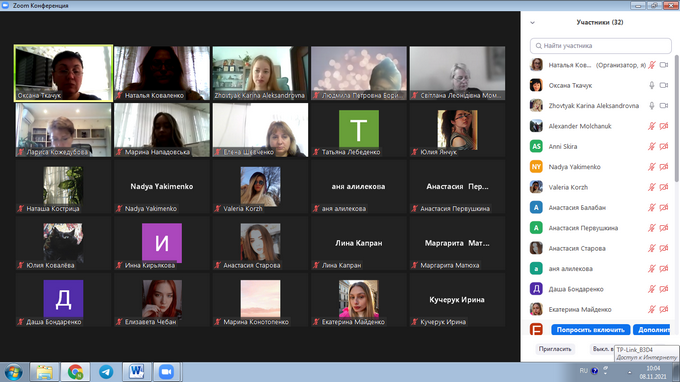This screenshot has height=382, width=680.
Task: Switch to Zoom from taskbar icon
Action: (167, 372)
